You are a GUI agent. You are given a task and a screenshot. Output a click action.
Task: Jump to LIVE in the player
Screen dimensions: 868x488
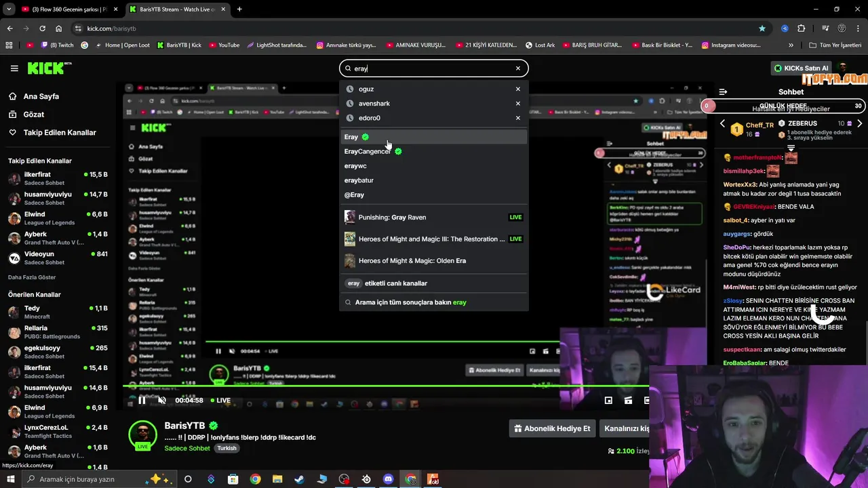pos(220,401)
